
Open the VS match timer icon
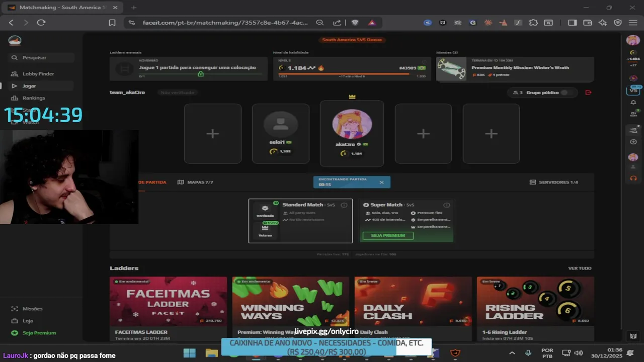633,89
